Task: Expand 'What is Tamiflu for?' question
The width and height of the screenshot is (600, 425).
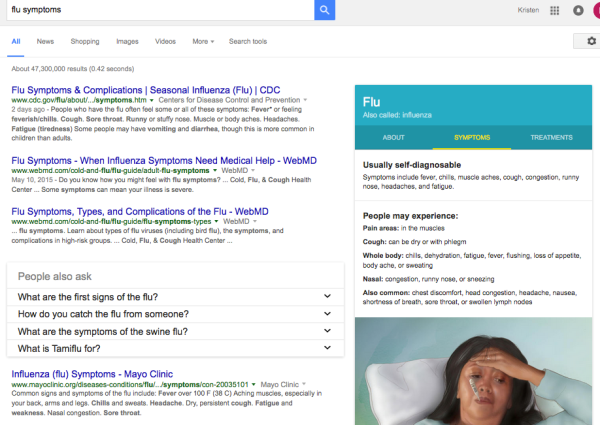Action: [x=175, y=348]
